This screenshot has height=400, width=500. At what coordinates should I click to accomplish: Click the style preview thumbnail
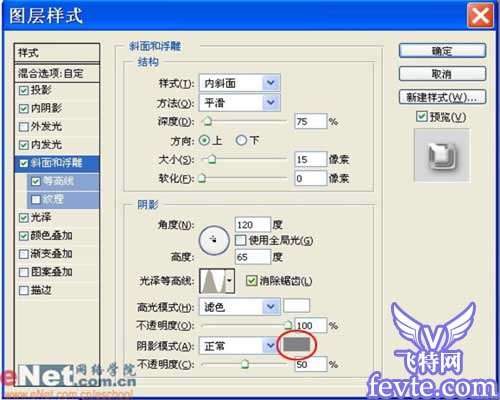[442, 155]
